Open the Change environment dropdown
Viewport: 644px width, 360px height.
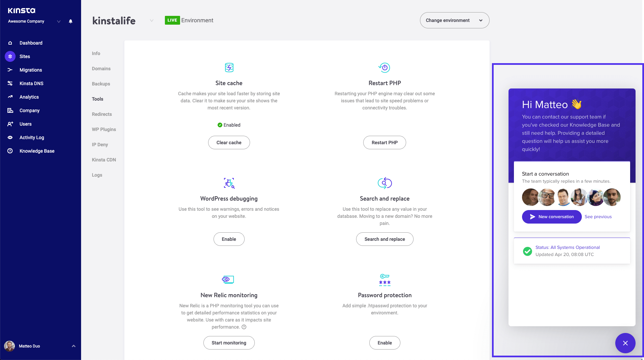pyautogui.click(x=454, y=20)
